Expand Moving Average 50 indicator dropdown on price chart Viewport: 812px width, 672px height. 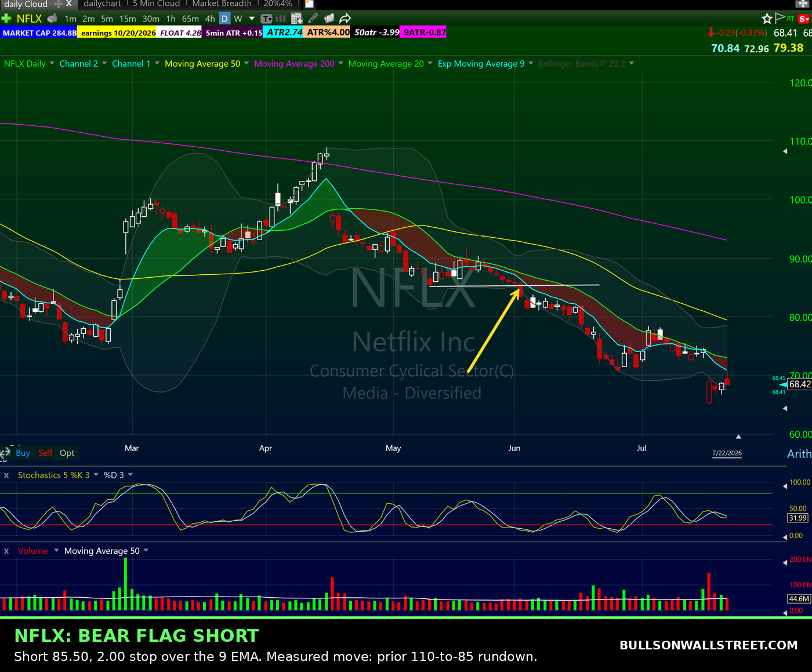click(246, 63)
